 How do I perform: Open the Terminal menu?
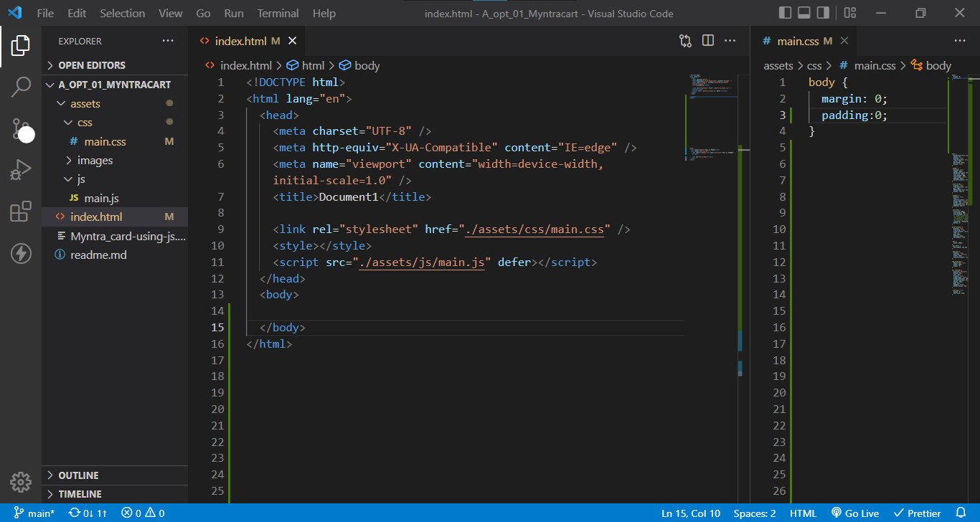click(278, 13)
